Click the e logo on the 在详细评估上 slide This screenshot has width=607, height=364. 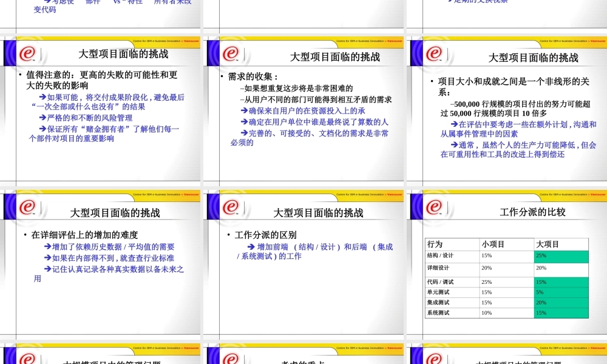27,207
